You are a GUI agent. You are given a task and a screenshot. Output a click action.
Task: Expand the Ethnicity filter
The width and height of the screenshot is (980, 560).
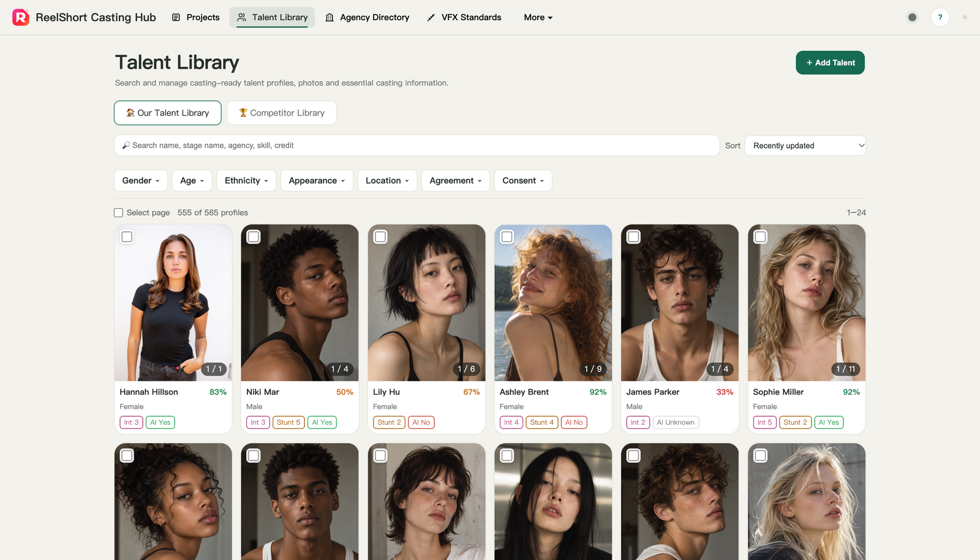[x=246, y=181]
